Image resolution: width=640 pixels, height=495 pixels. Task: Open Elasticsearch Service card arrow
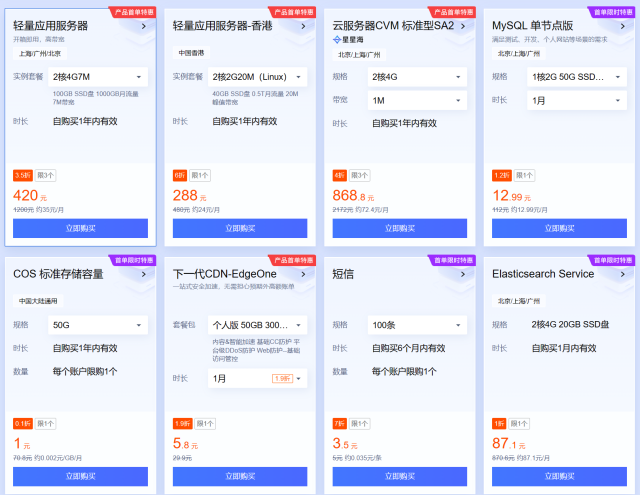tap(622, 274)
